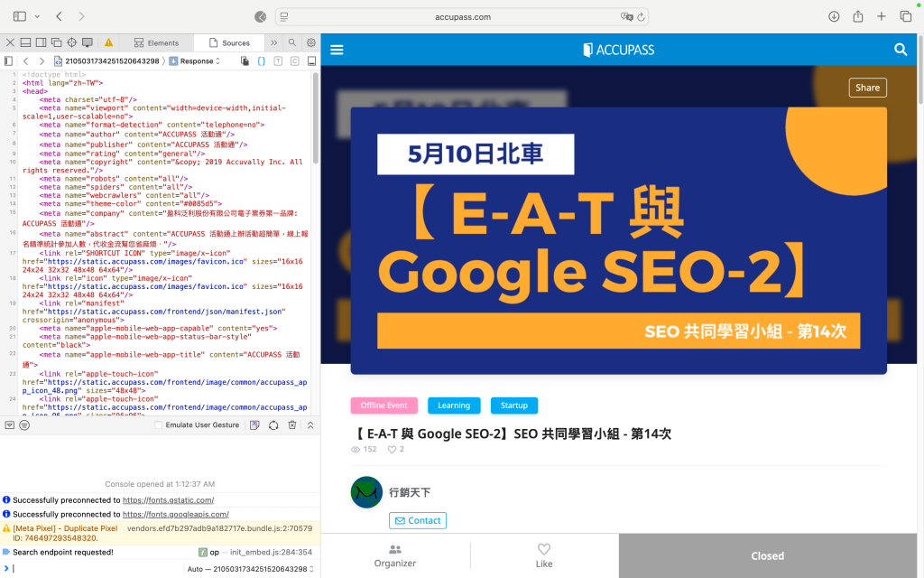Show warnings via the yellow triangle icon
924x578 pixels.
(108, 42)
